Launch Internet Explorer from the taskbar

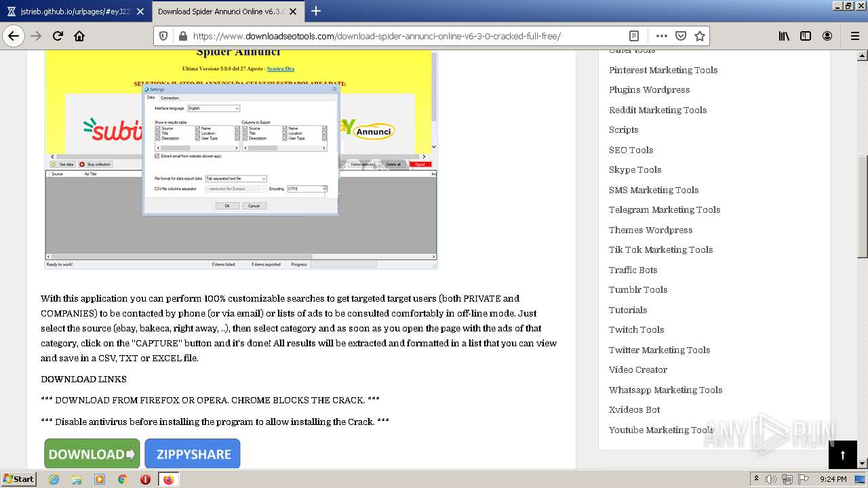click(54, 479)
